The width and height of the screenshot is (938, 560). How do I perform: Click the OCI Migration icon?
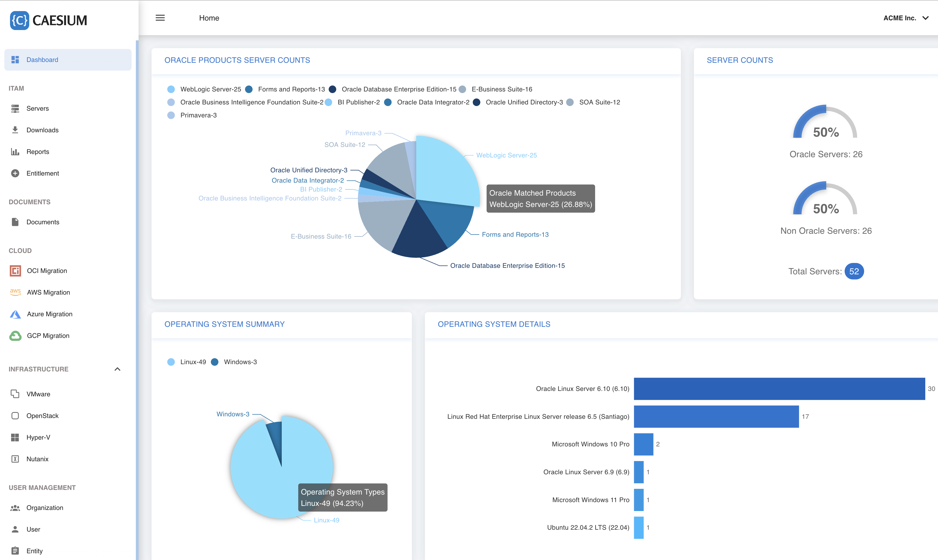(15, 271)
